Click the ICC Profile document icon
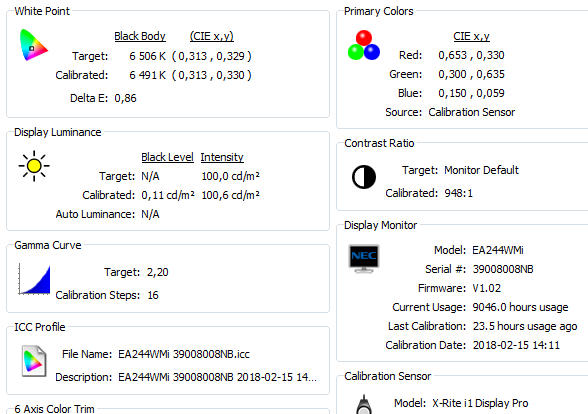This screenshot has height=414, width=588. coord(34,361)
